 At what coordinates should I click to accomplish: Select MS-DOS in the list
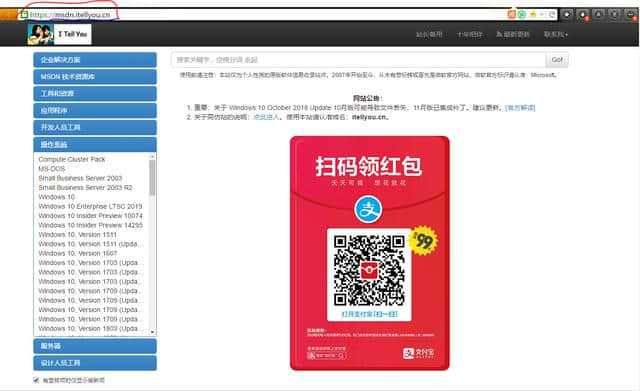pyautogui.click(x=51, y=169)
